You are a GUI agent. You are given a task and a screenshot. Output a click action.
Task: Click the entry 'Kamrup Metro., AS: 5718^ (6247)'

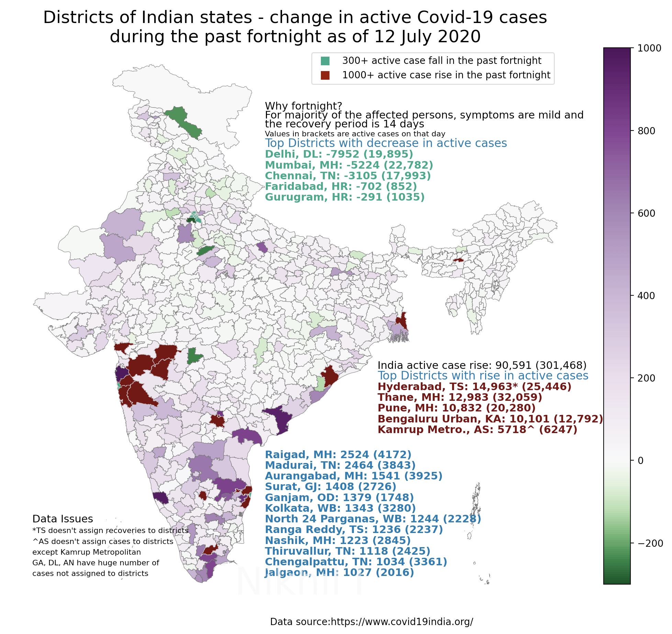[478, 430]
